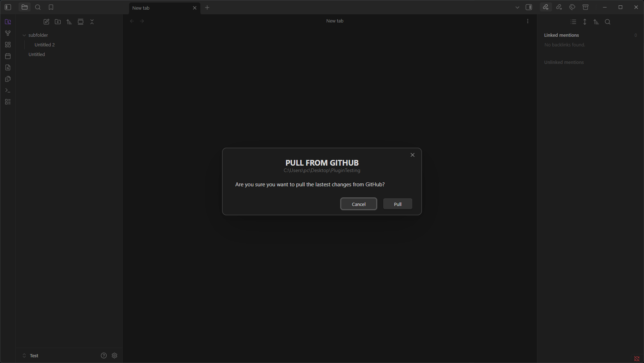Click the C:\Users\pc\Desktop\PluginTesting path text

point(322,171)
